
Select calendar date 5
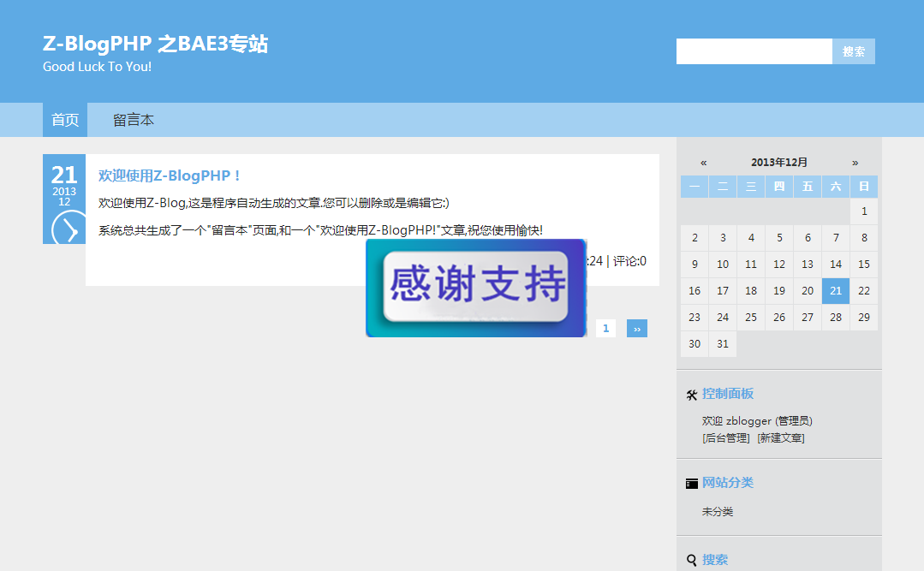click(x=779, y=237)
